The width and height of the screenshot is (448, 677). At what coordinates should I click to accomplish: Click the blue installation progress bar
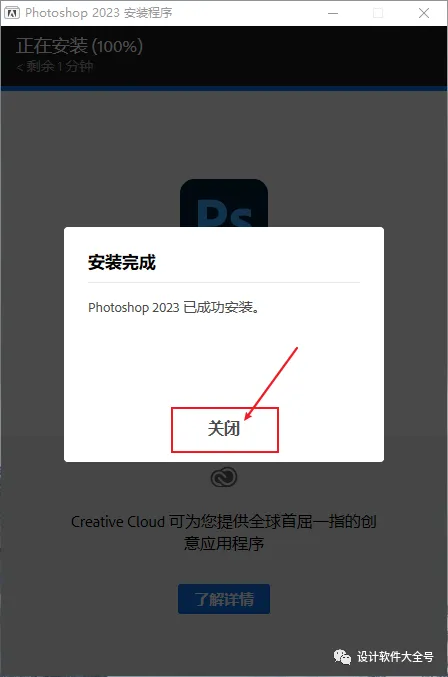point(224,88)
